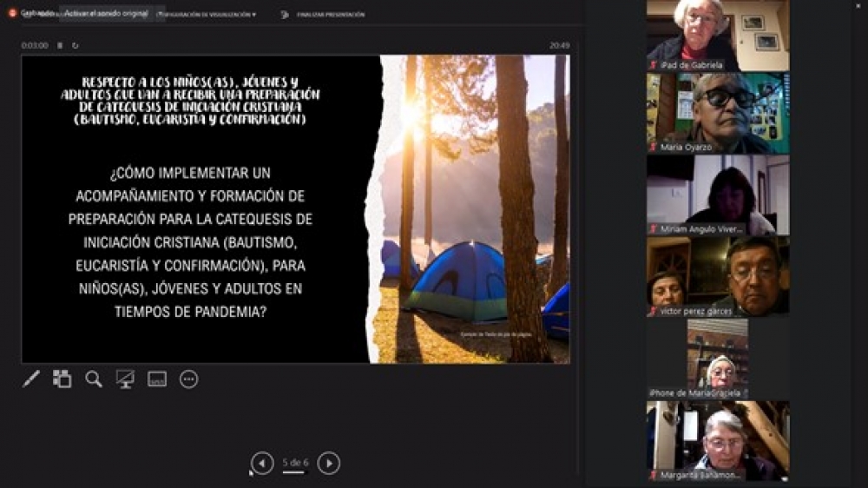The height and width of the screenshot is (488, 868).
Task: Select the pen and laser pointer tool
Action: tap(31, 379)
